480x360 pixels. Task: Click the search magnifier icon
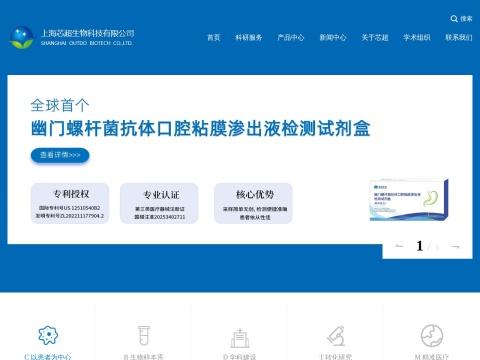coord(454,19)
